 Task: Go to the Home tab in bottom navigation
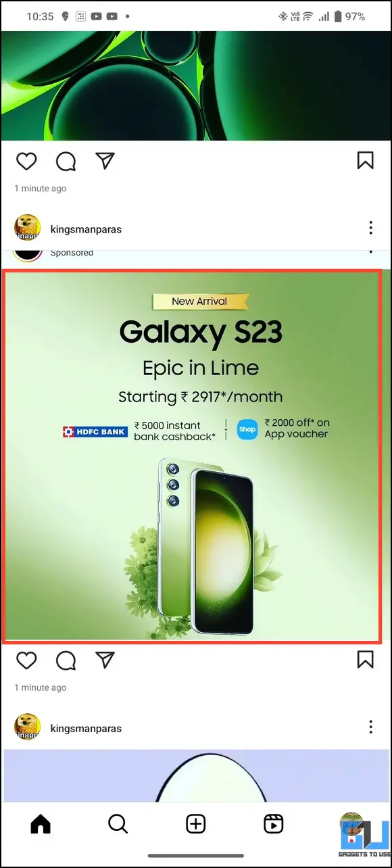(41, 823)
